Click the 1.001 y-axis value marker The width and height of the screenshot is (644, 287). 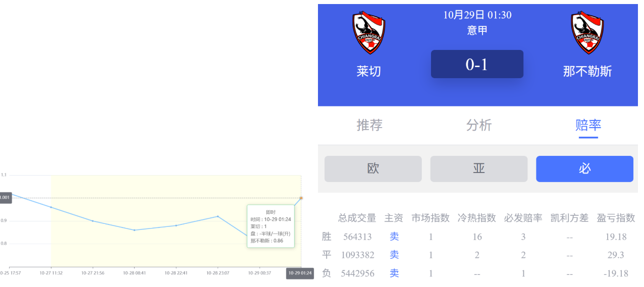[x=5, y=198]
